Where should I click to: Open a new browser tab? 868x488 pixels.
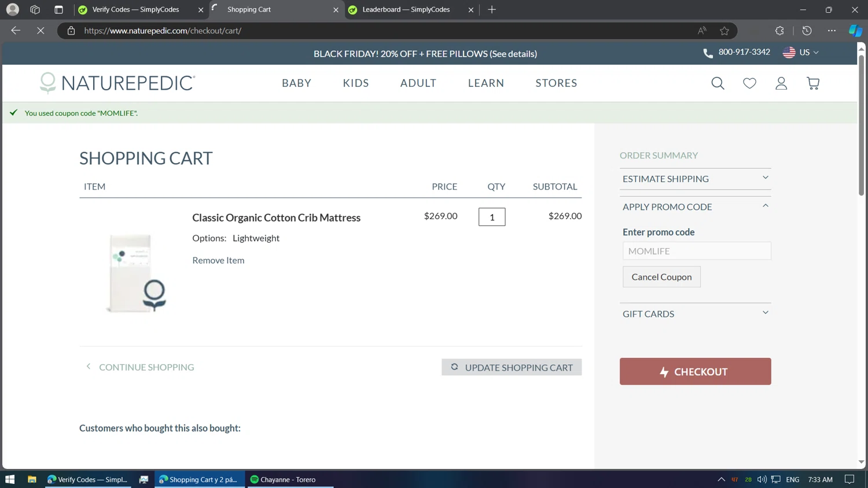coord(492,9)
